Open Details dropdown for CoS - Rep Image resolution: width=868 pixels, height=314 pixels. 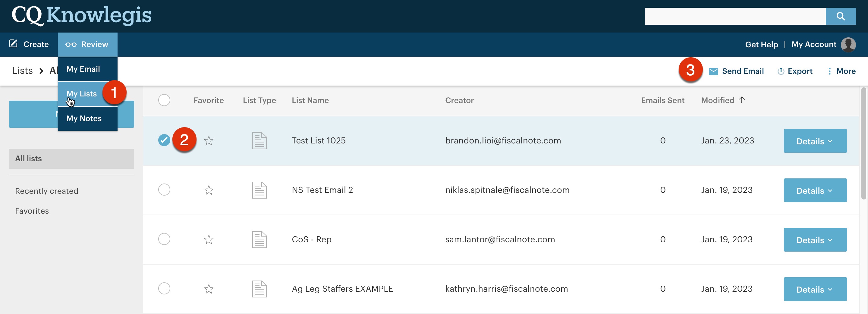pyautogui.click(x=814, y=240)
